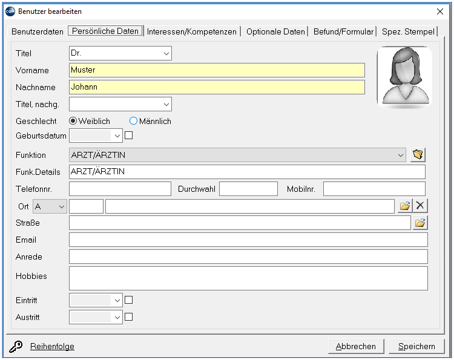This screenshot has width=454, height=360.
Task: Click the Durchwahl input field
Action: tap(248, 189)
